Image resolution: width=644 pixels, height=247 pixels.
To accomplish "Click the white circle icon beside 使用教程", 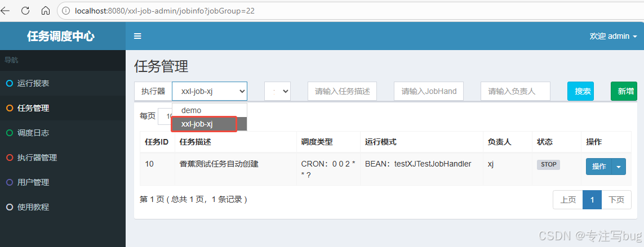I will [10, 207].
